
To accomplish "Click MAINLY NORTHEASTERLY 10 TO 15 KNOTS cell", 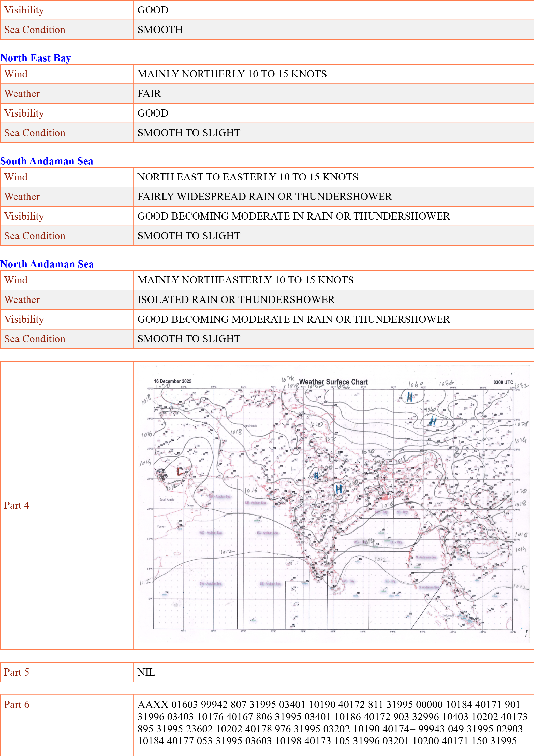I will [x=245, y=280].
